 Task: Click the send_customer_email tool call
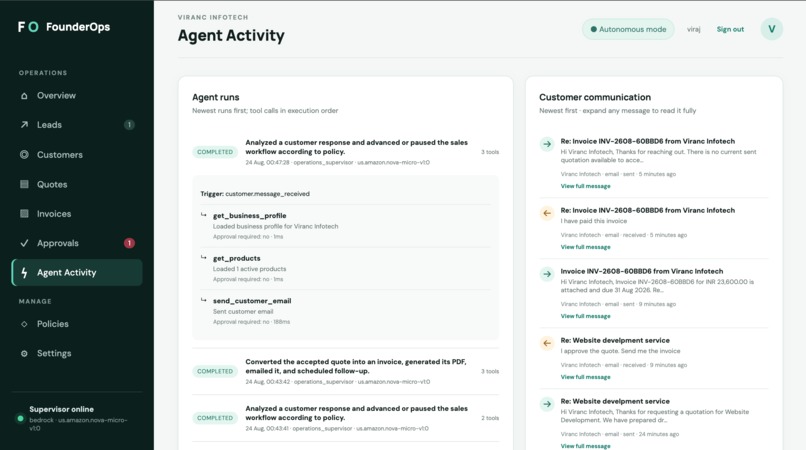coord(345,311)
